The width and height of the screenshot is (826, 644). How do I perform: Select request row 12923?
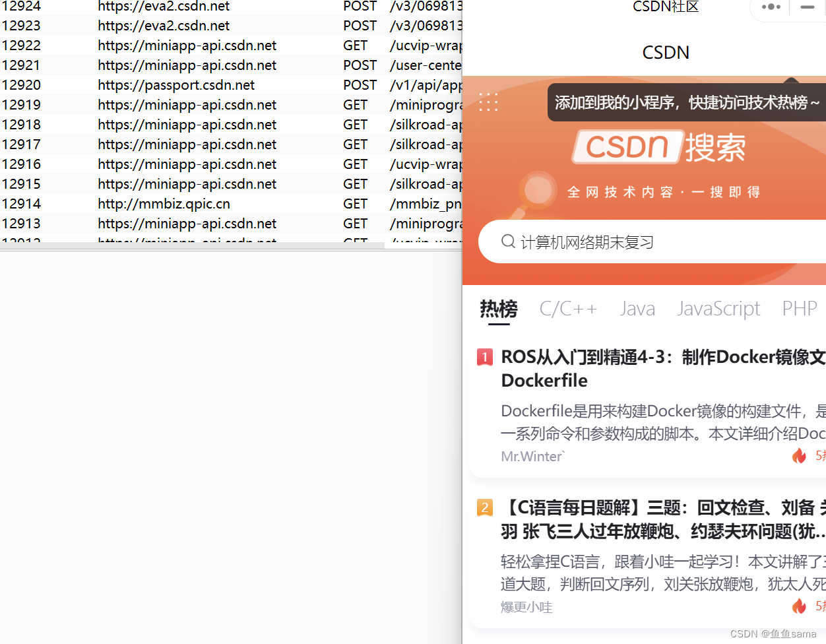(x=231, y=25)
